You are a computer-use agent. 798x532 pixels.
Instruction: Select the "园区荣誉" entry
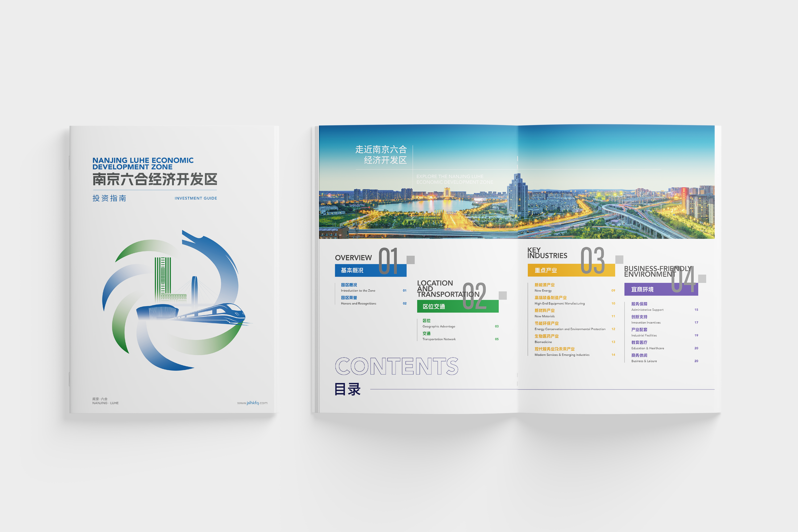pos(349,298)
